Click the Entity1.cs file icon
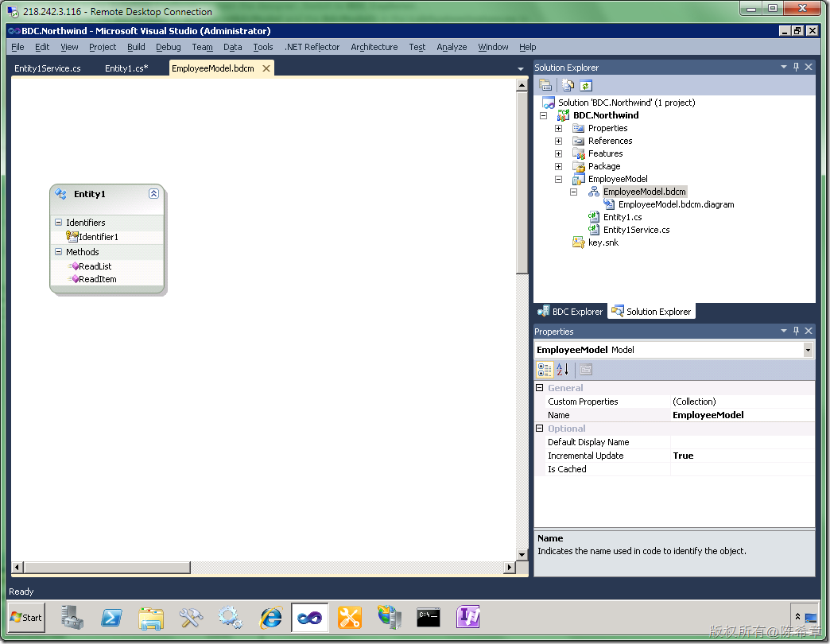830x644 pixels. 594,217
